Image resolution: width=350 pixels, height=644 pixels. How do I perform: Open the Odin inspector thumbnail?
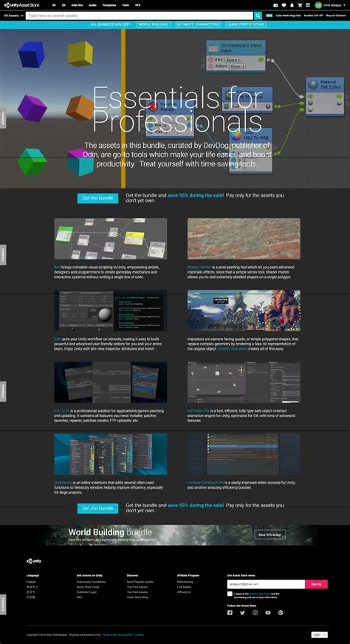pyautogui.click(x=110, y=311)
